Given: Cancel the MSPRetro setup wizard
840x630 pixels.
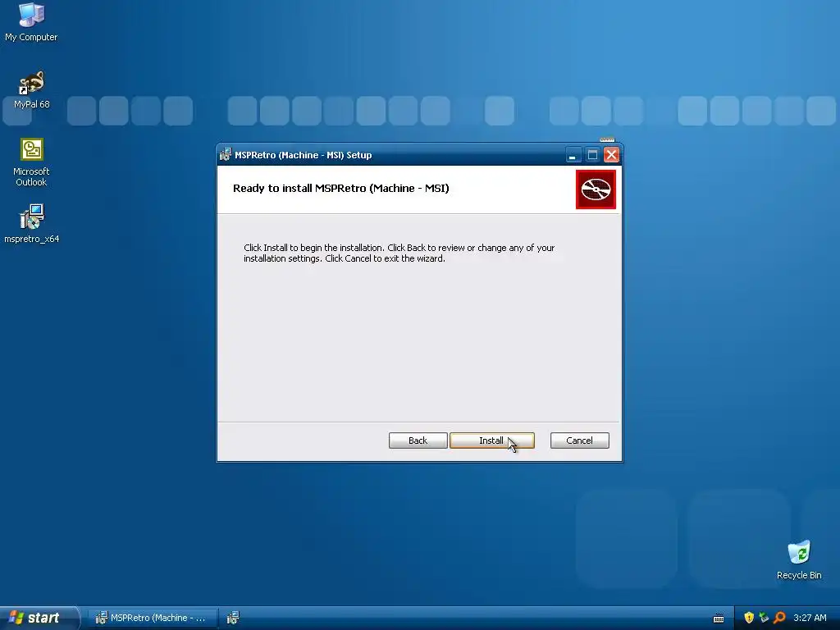Looking at the screenshot, I should (x=580, y=441).
